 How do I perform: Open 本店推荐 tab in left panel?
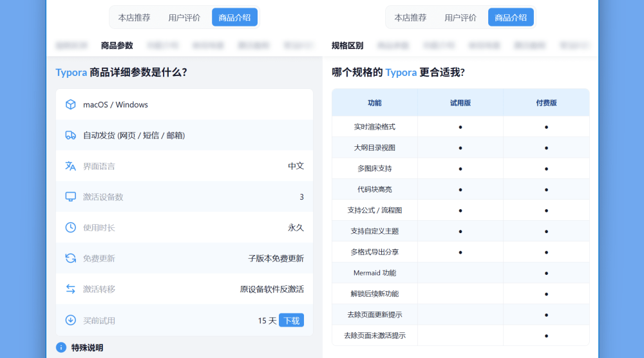(x=135, y=17)
